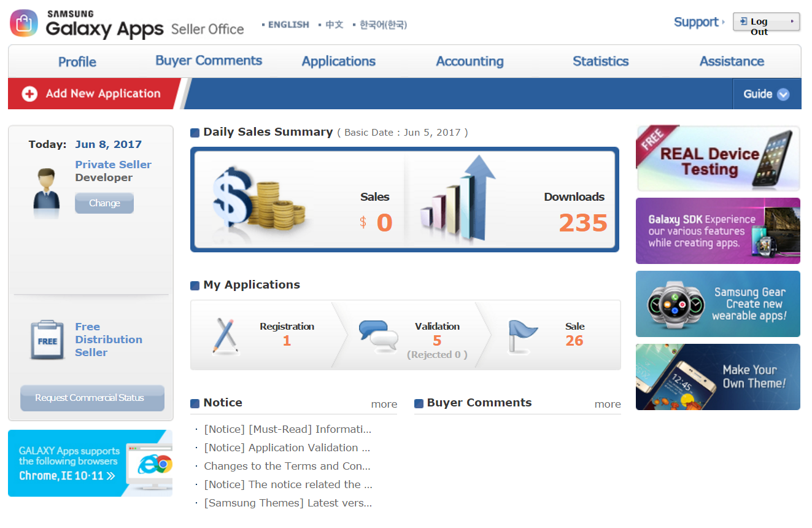Click the Downloads value 235
The image size is (812, 528).
[583, 222]
